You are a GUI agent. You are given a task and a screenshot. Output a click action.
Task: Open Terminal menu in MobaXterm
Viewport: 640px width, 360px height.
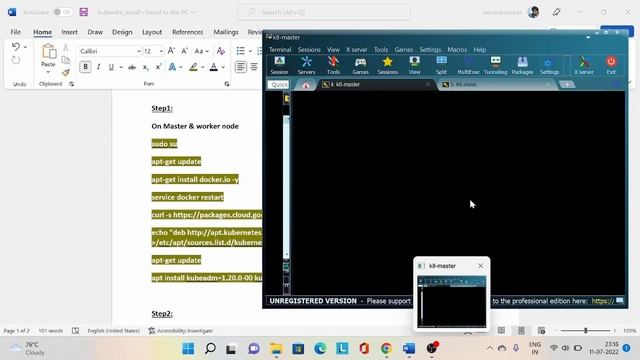pos(280,49)
